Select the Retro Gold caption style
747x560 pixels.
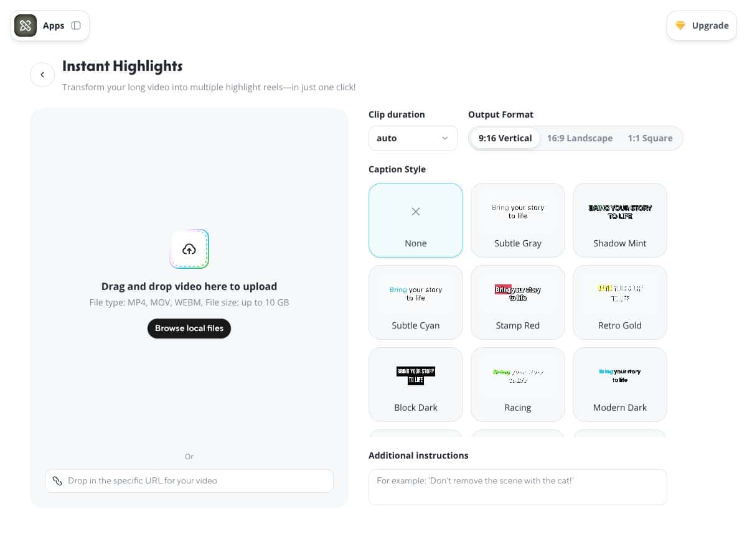click(620, 302)
